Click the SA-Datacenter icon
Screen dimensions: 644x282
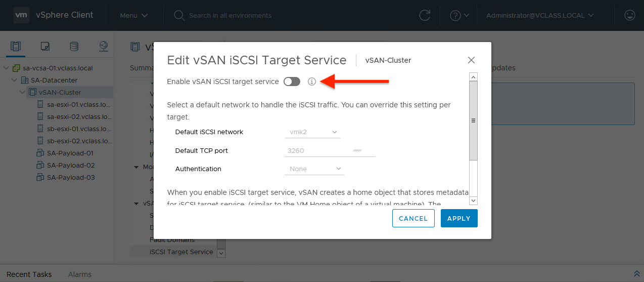coord(25,80)
